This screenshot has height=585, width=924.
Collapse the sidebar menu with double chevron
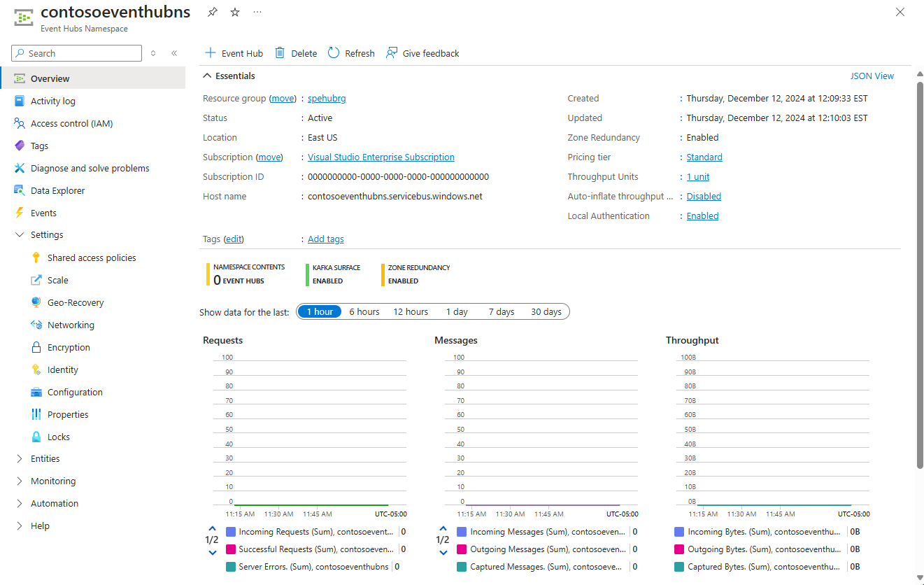pos(174,53)
